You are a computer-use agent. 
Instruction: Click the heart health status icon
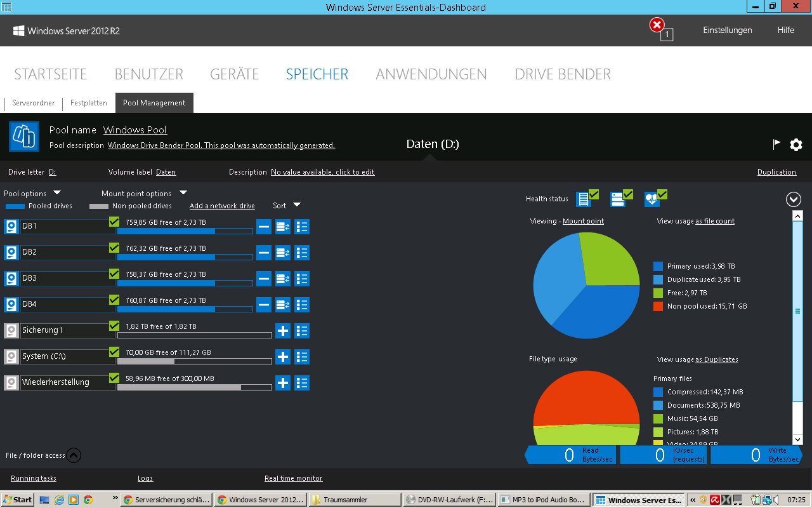point(652,199)
